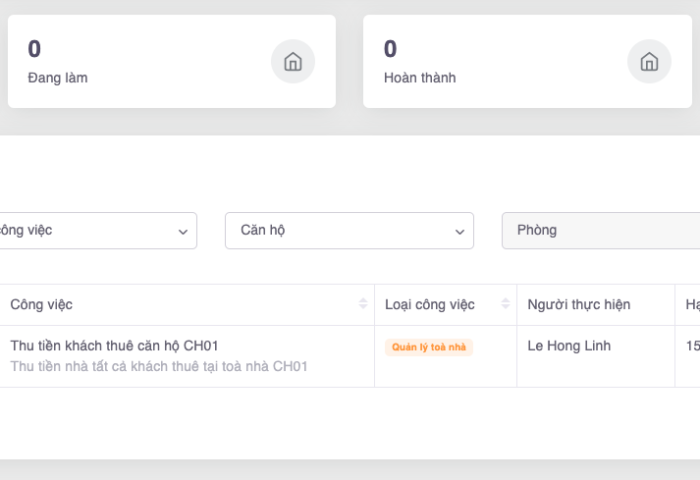Click the Quản lý toà nhà tag
Screen dimensions: 700x480
point(429,347)
